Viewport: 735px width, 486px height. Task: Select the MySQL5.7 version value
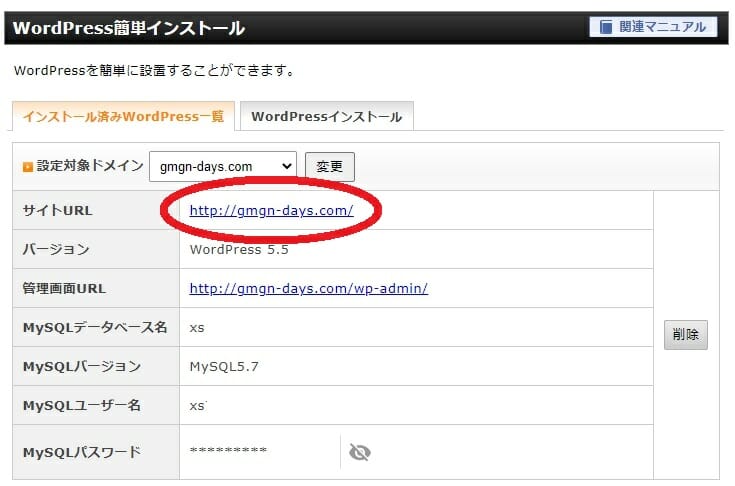pyautogui.click(x=224, y=366)
